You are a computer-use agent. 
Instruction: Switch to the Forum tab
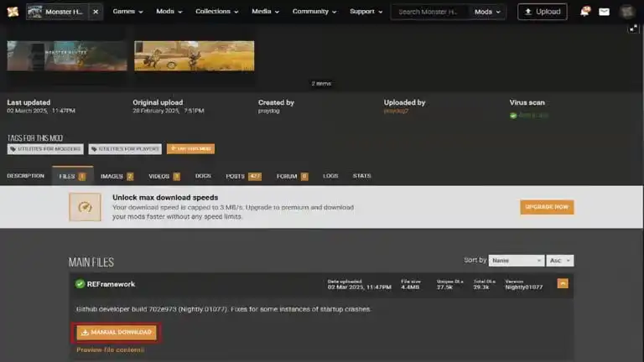(292, 176)
